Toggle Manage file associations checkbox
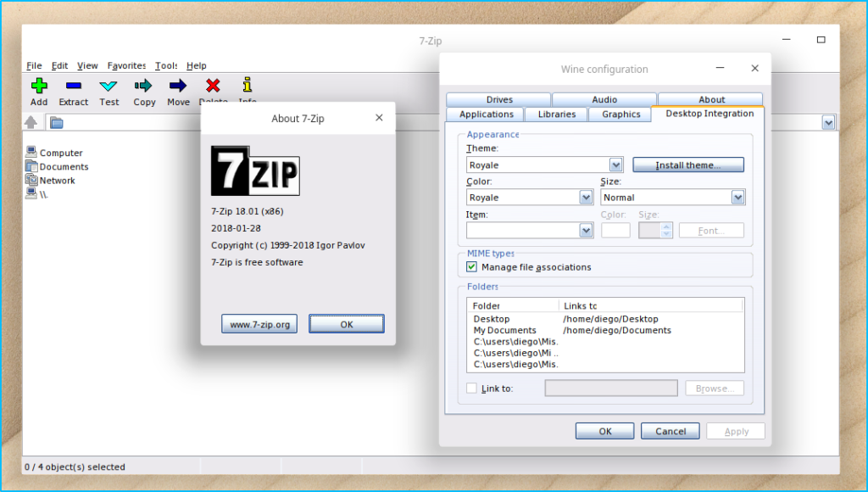The image size is (868, 492). pos(471,267)
